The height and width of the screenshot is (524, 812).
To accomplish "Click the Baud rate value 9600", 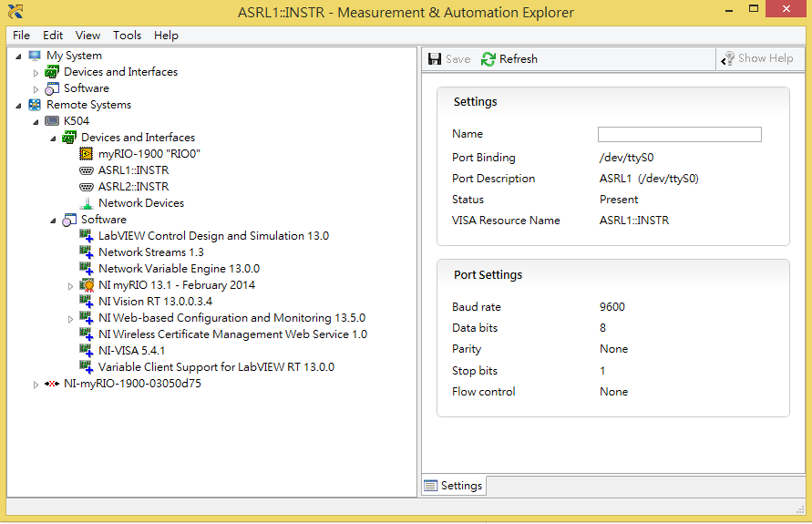I will click(x=612, y=307).
